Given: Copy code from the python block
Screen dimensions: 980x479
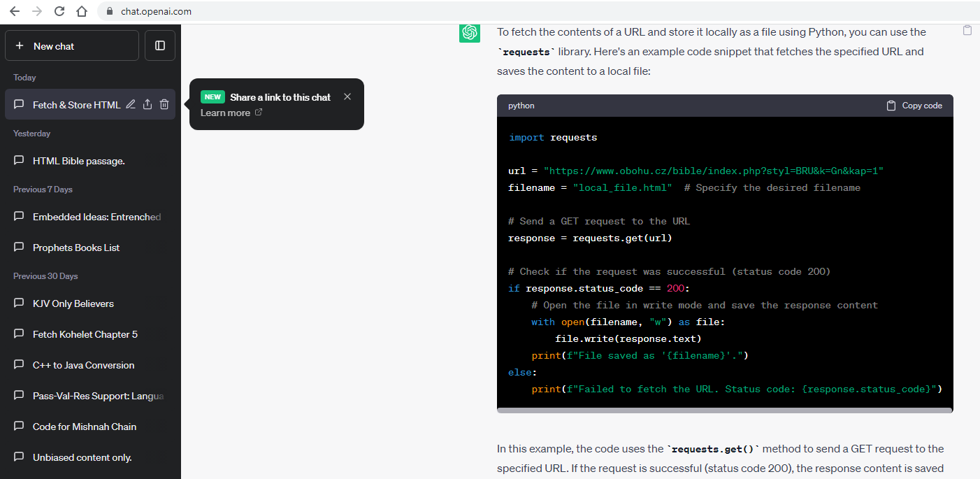Looking at the screenshot, I should tap(914, 106).
